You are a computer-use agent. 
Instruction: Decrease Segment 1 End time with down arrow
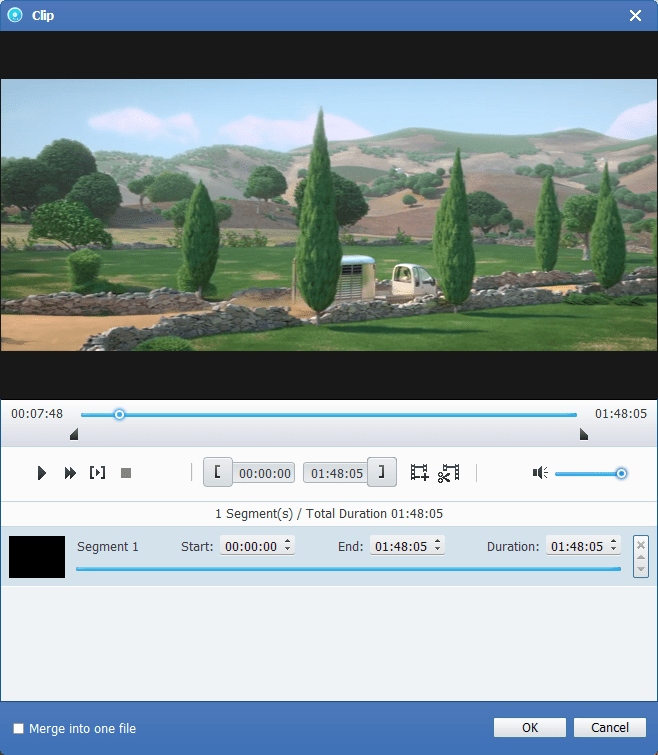click(x=438, y=549)
